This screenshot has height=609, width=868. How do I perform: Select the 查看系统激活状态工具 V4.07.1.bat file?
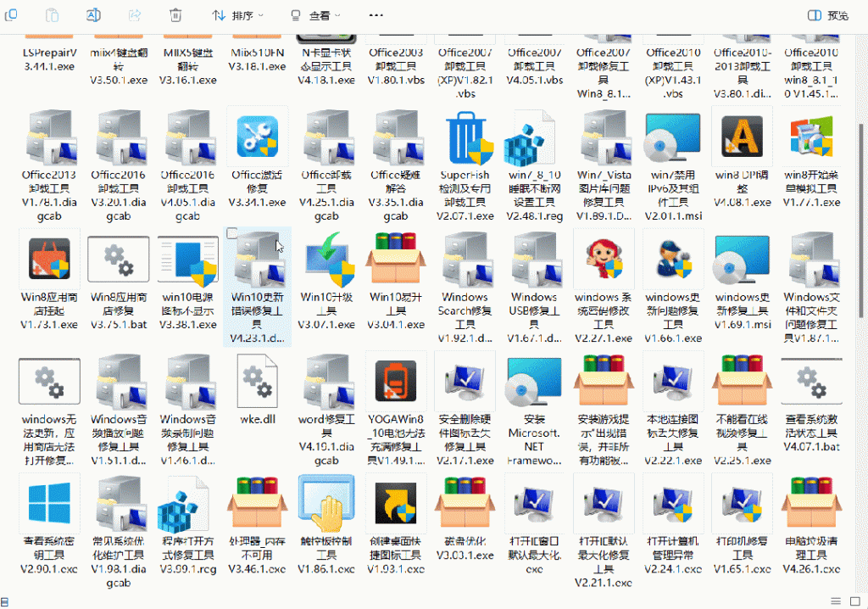[811, 381]
